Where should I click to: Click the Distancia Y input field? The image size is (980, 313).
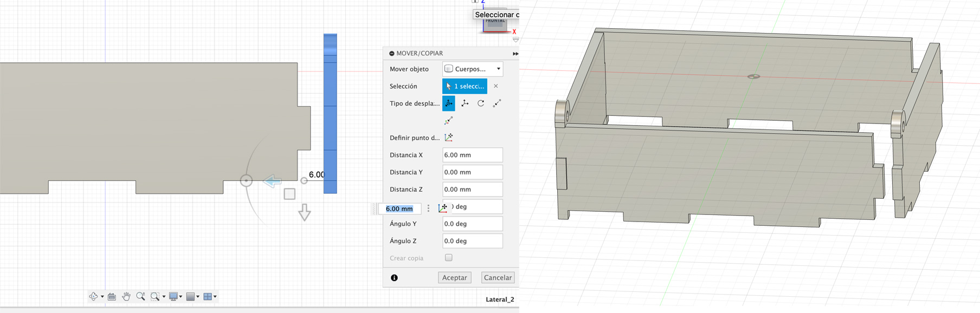(472, 172)
